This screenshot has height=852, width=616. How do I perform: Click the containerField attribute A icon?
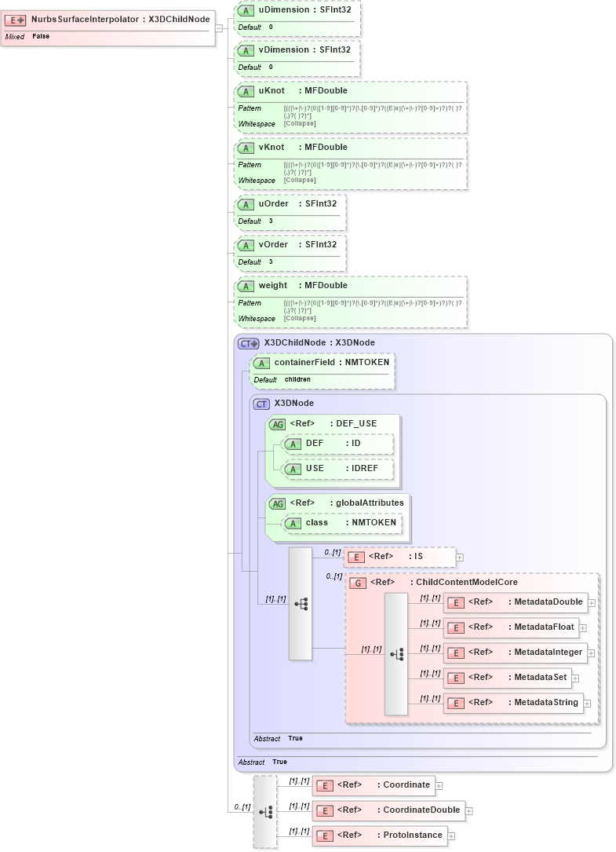(261, 364)
